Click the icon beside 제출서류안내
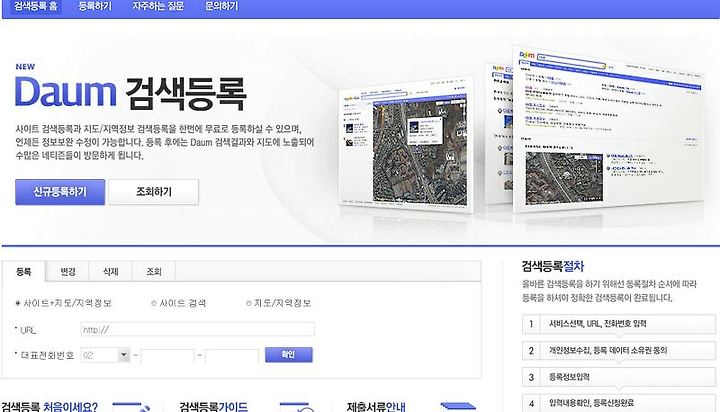720x412 pixels. point(458,407)
